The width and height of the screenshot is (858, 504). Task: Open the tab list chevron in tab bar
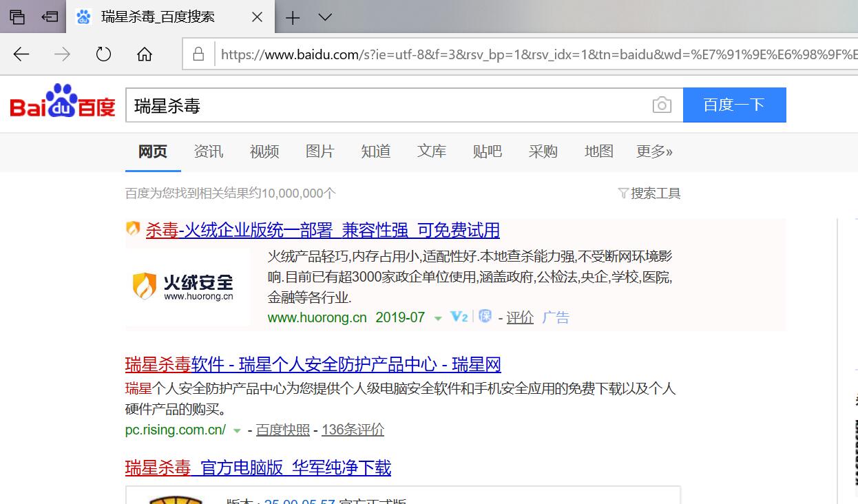(x=325, y=18)
